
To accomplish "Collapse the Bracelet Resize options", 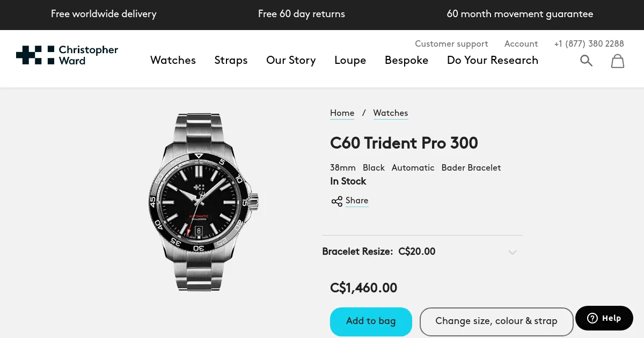I will [x=512, y=252].
